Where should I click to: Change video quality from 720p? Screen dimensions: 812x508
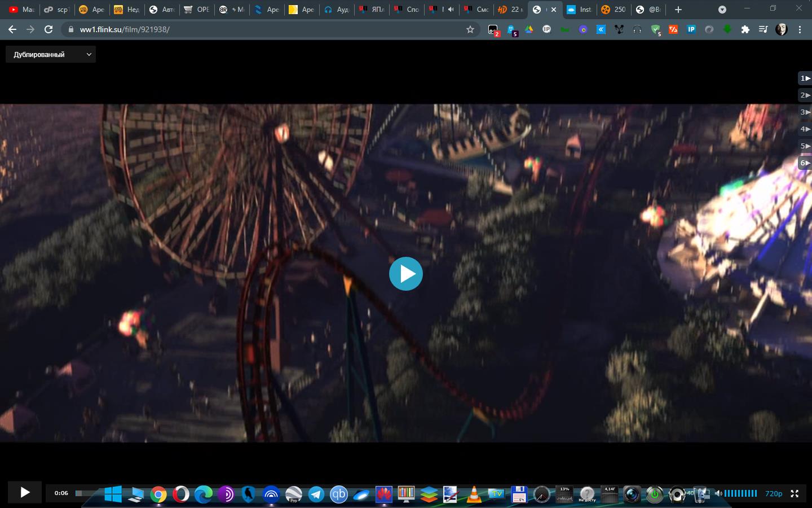(774, 493)
